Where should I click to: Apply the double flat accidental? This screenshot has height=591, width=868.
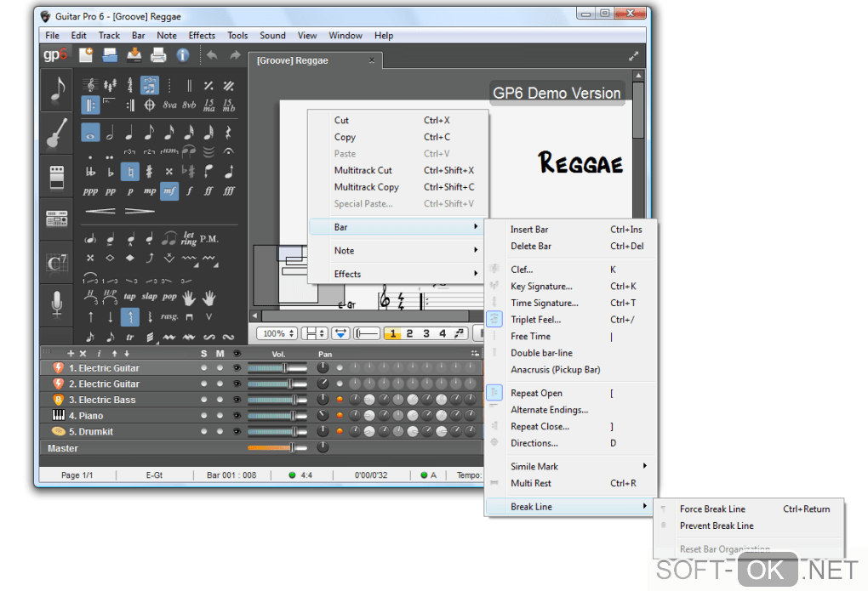pos(90,172)
